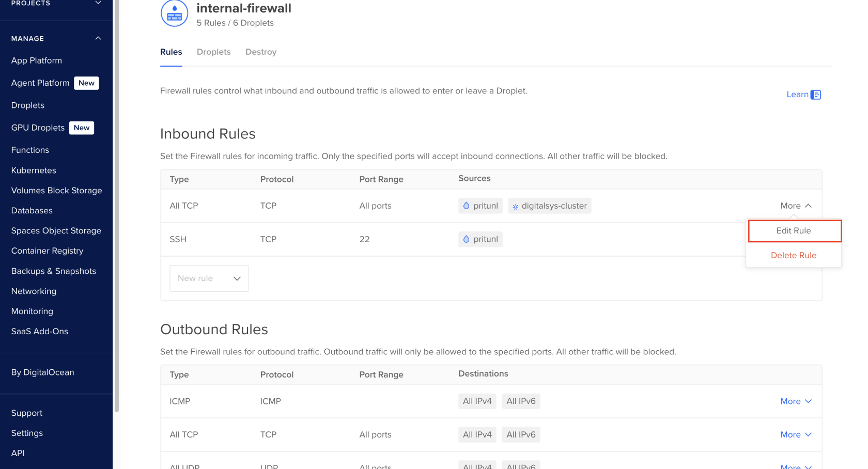Screen dimensions: 868x469
Task: Click the Learn documentation icon
Action: coord(816,95)
